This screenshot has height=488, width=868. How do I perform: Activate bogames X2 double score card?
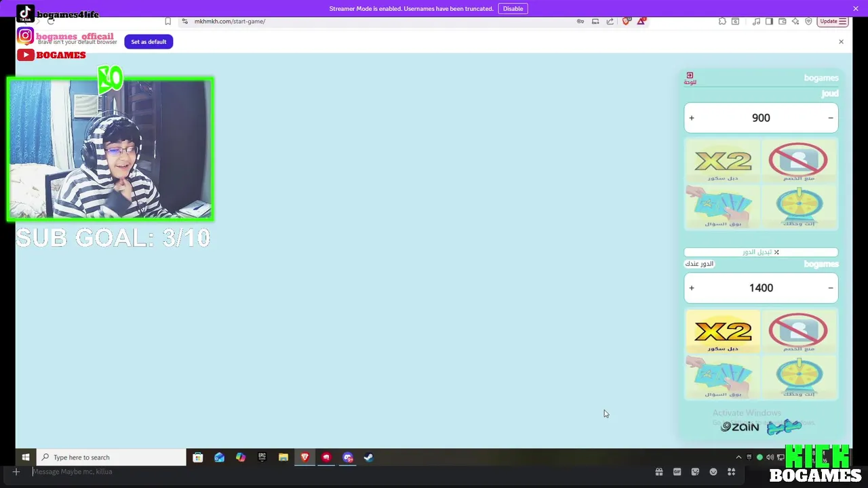(723, 333)
